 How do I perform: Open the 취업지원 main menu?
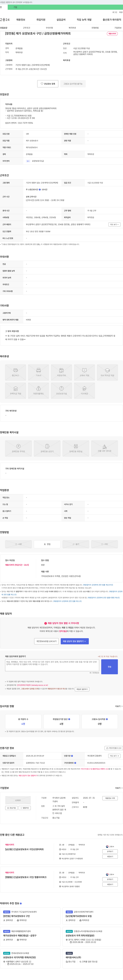pos(41,20)
